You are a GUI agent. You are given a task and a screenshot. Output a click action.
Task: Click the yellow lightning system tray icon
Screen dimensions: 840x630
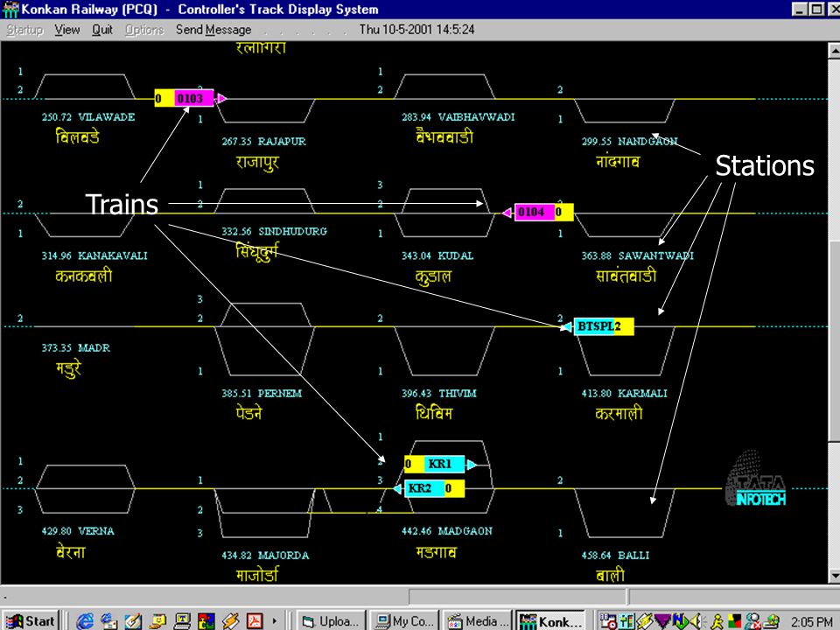(645, 621)
